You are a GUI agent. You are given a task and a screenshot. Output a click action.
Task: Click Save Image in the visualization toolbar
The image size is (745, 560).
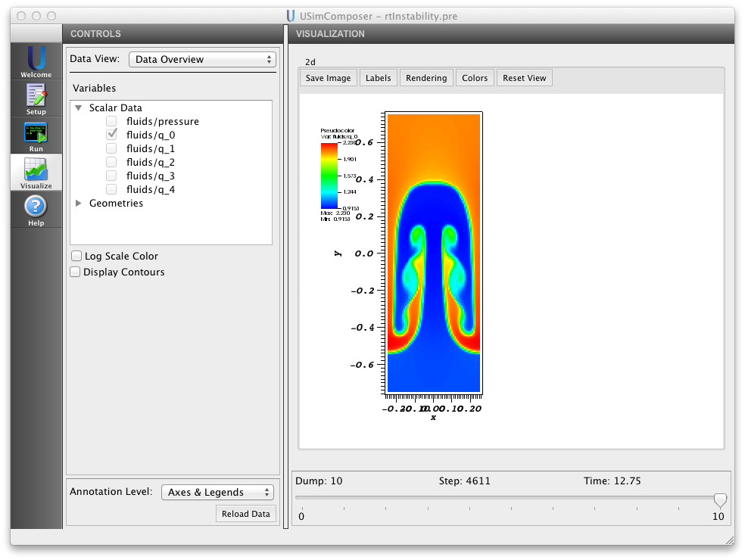[x=328, y=77]
